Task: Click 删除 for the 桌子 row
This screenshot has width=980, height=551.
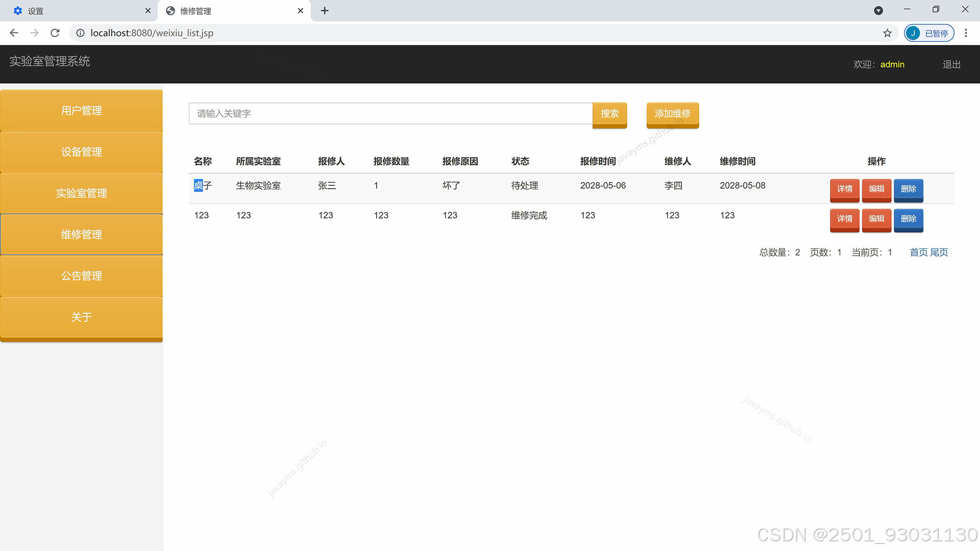Action: click(x=909, y=190)
